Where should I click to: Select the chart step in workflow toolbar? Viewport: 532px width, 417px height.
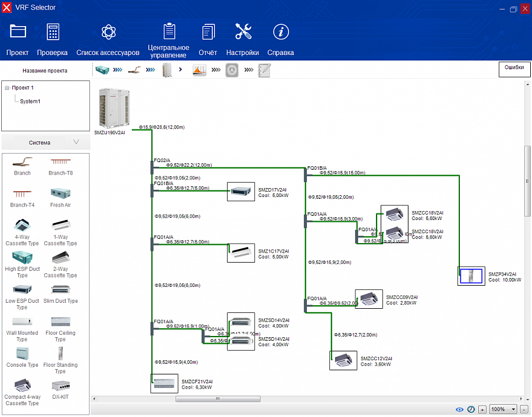199,70
